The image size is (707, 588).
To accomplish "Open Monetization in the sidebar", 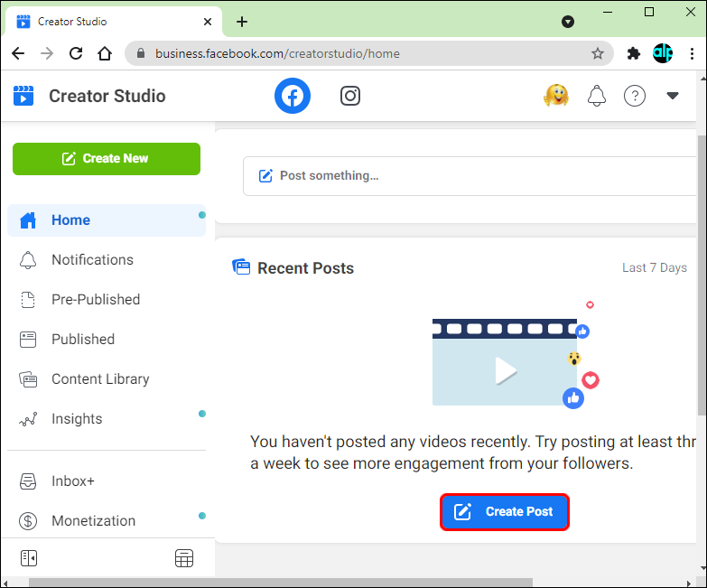I will point(107,521).
